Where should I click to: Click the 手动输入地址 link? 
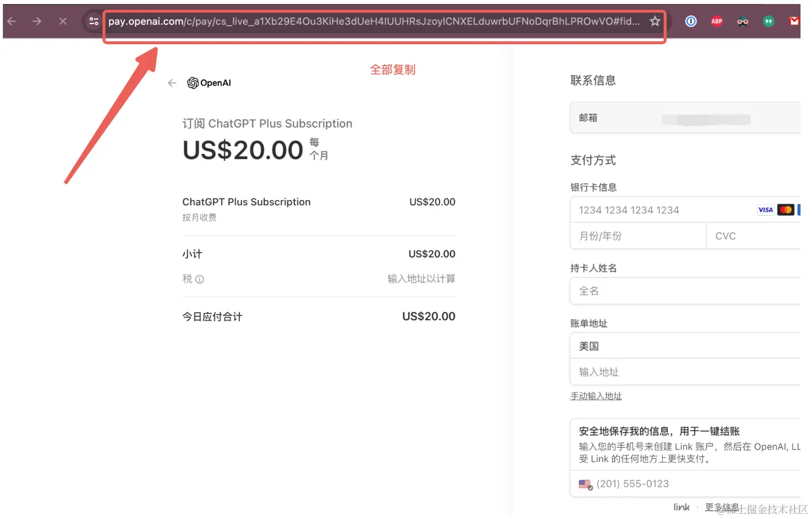[x=596, y=396]
